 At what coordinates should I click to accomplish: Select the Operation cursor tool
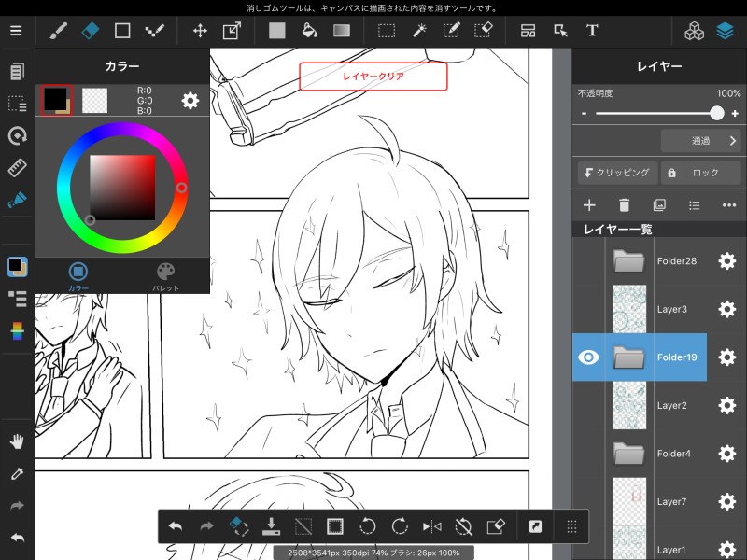(x=560, y=31)
